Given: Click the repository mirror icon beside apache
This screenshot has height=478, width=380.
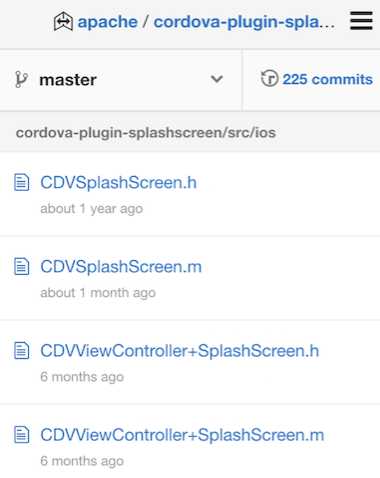Looking at the screenshot, I should 63,21.
